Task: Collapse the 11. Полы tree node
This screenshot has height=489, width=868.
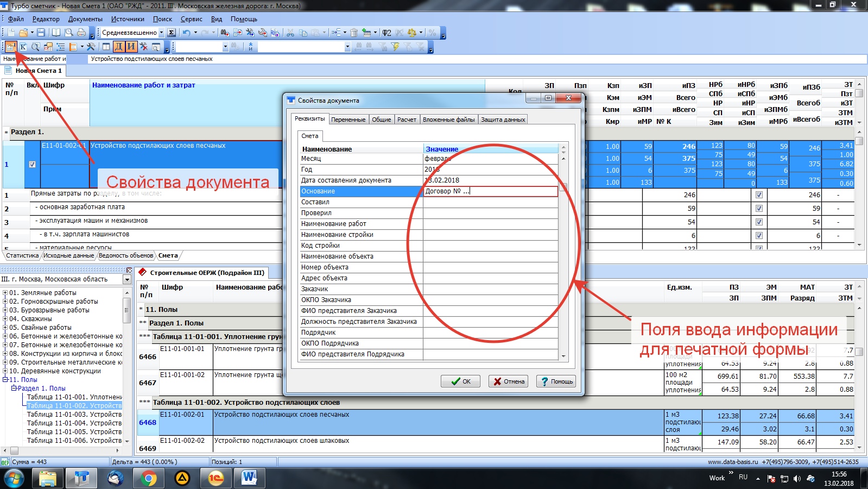Action: [5, 380]
